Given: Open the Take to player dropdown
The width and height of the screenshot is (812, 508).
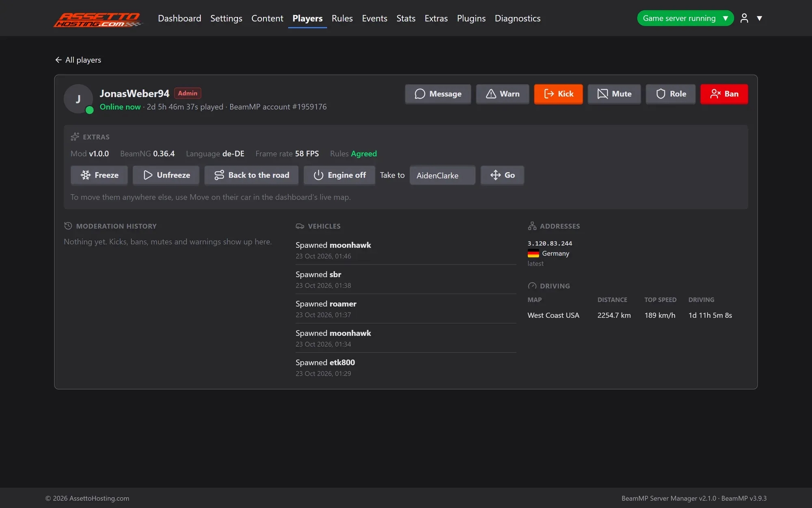Looking at the screenshot, I should [442, 175].
